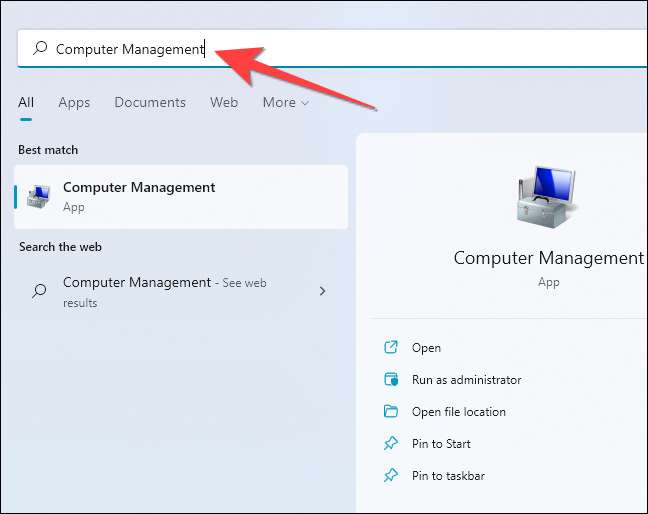This screenshot has width=648, height=514.
Task: Open the Computer Management best match result
Action: [181, 197]
